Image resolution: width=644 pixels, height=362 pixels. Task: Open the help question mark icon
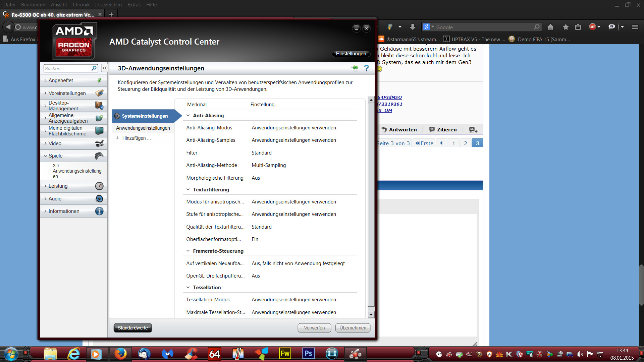coord(367,68)
